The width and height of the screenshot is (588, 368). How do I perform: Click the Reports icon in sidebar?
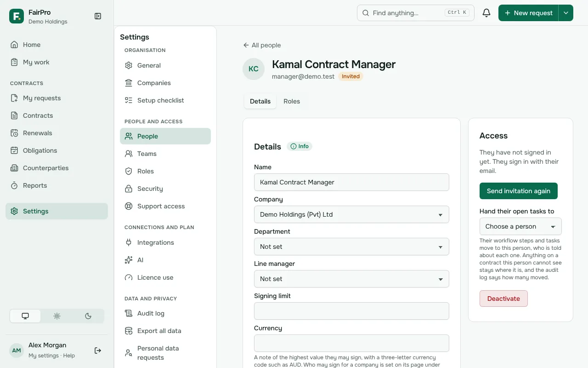tap(14, 185)
